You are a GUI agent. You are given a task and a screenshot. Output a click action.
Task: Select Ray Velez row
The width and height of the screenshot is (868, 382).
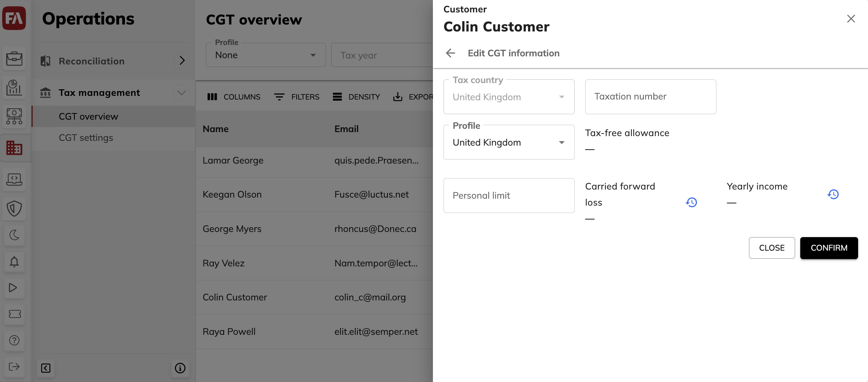pos(314,263)
